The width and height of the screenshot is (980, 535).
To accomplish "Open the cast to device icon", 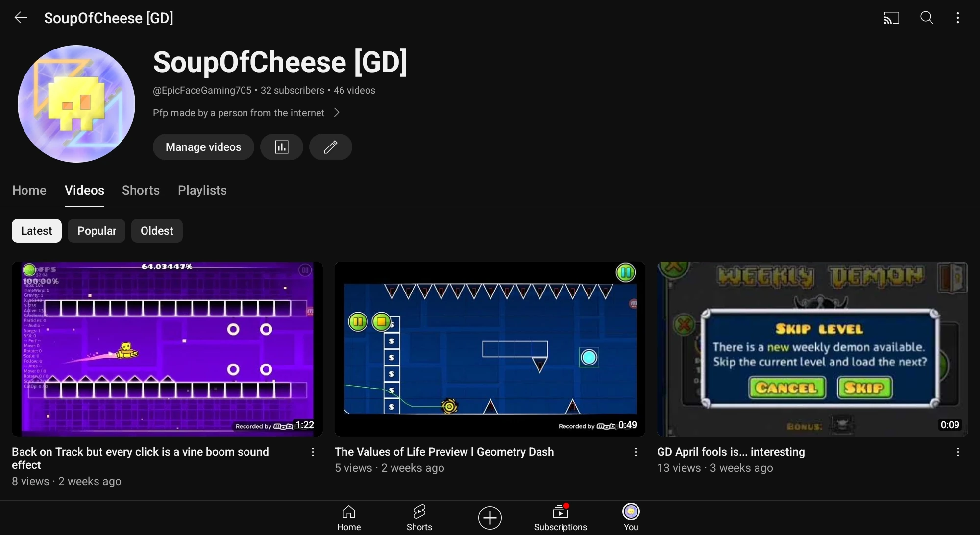I will coord(891,18).
